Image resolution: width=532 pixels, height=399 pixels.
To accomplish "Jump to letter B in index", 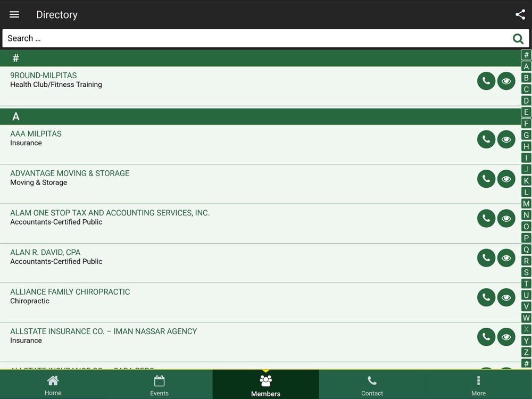I will point(526,78).
